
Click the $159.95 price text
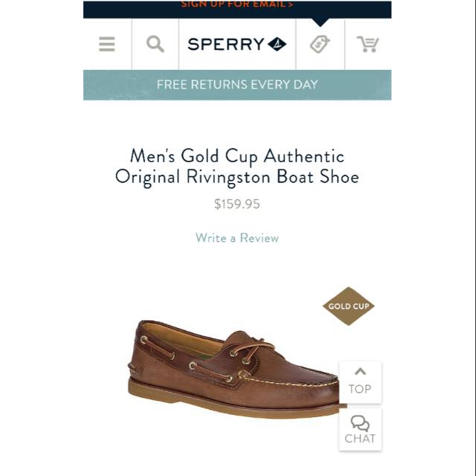[x=237, y=204]
